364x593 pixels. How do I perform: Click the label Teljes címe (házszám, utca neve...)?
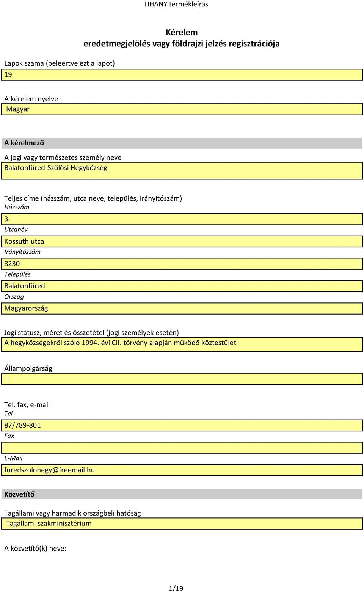93,198
